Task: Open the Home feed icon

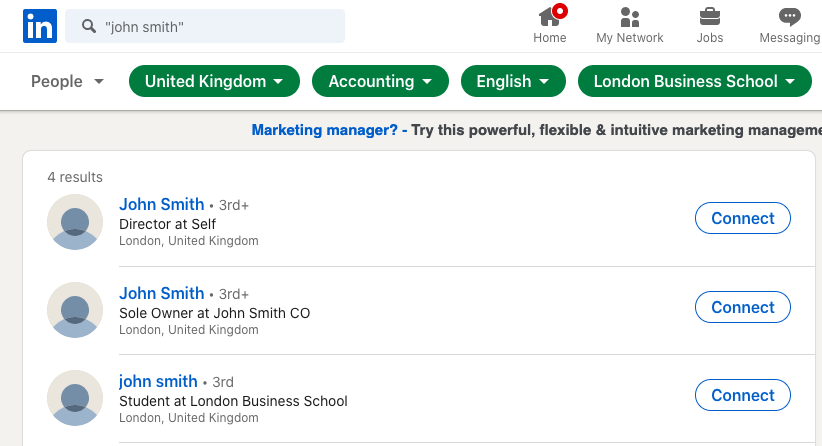Action: click(x=549, y=17)
